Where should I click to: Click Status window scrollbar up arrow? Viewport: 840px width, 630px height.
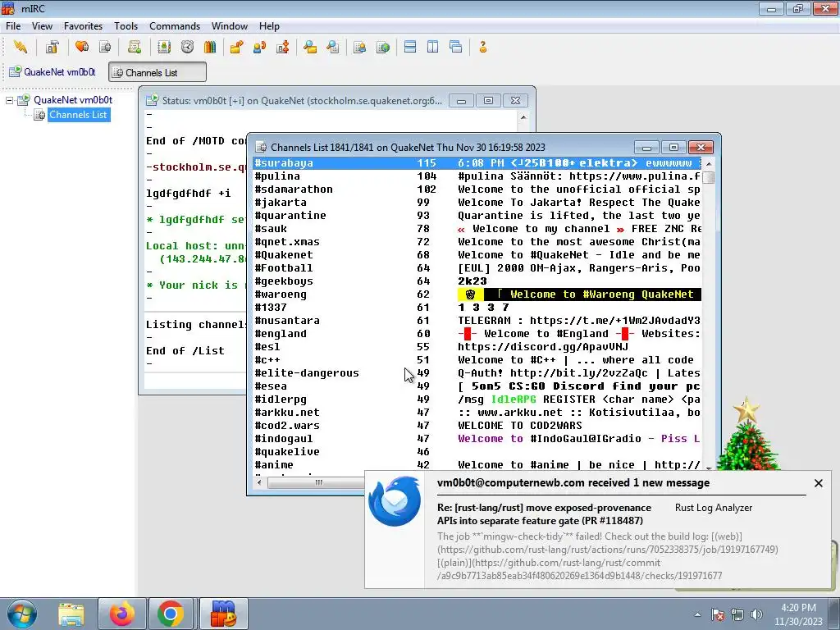pyautogui.click(x=523, y=116)
